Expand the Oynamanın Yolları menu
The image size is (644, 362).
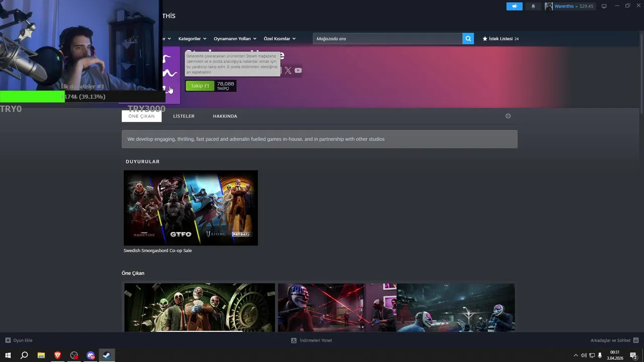[x=235, y=39]
